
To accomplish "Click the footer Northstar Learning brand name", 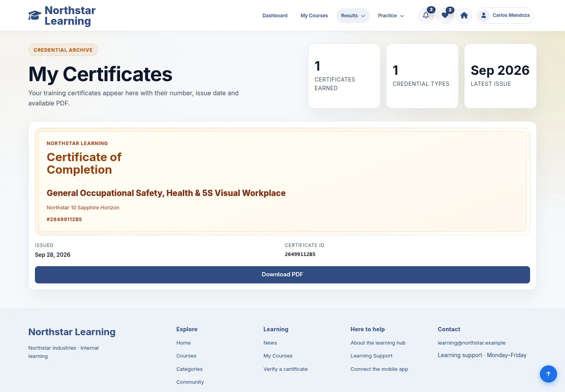I will point(72,332).
